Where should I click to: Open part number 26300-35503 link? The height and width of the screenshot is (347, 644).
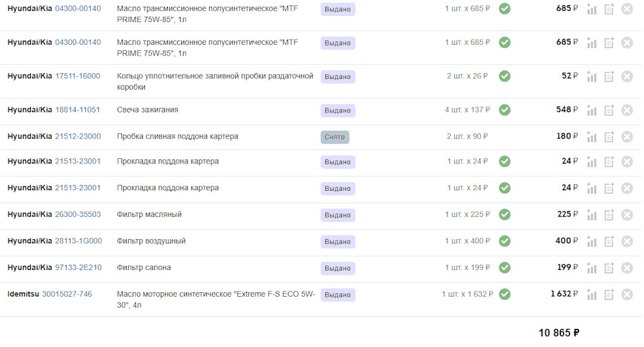click(x=78, y=214)
